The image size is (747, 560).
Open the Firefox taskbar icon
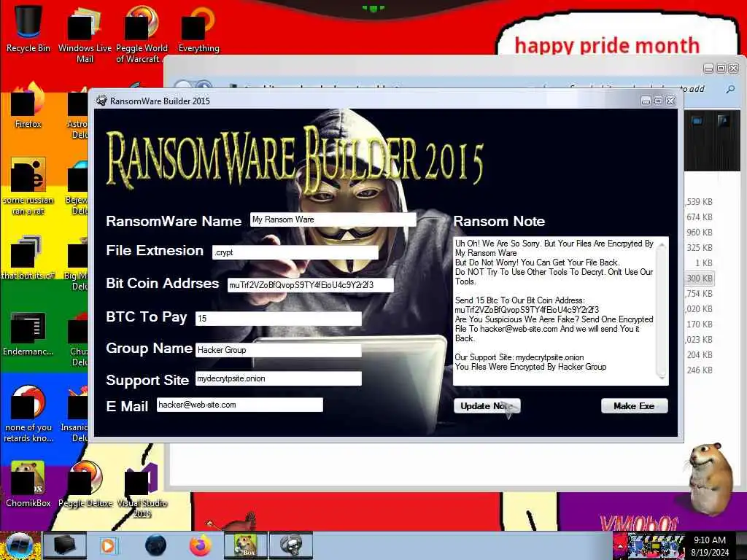coord(201,545)
